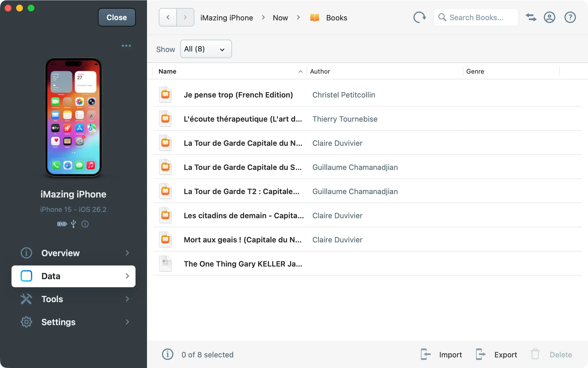Click the Export button
The width and height of the screenshot is (588, 368).
click(496, 354)
